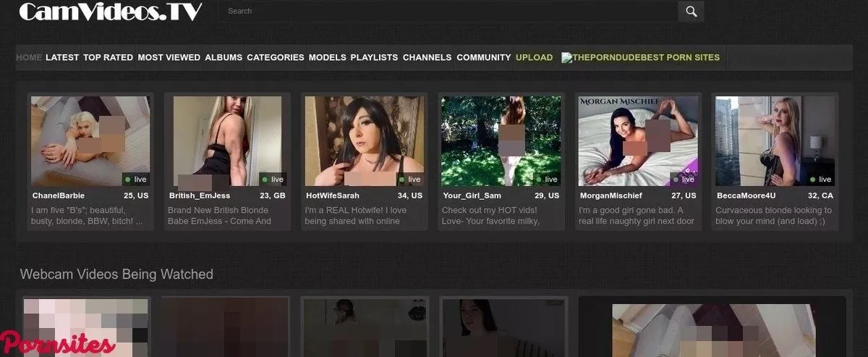The width and height of the screenshot is (868, 357).
Task: Click the UPLOAD link
Action: (x=534, y=57)
